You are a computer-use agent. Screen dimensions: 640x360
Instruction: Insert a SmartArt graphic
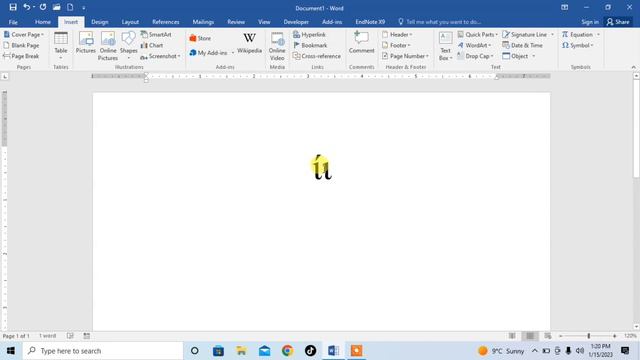pos(156,35)
